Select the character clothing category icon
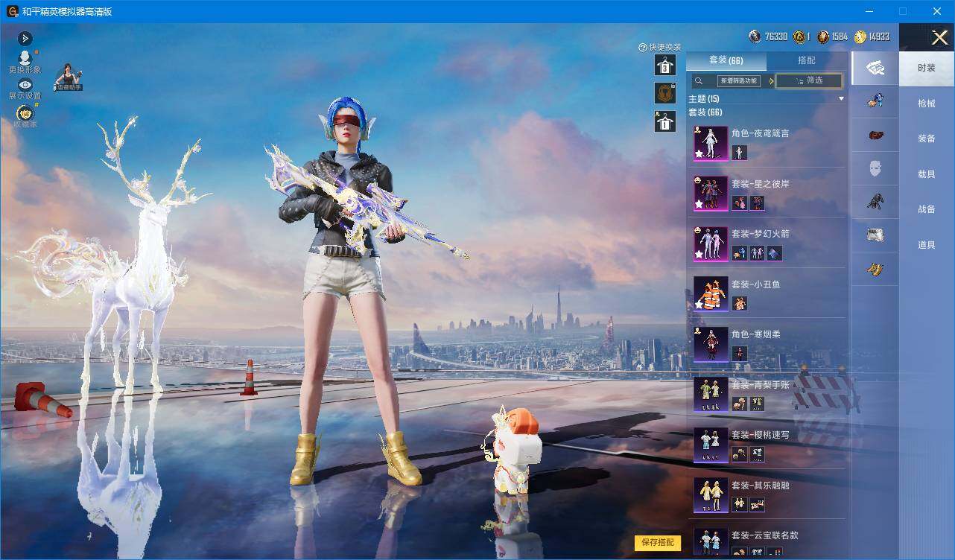Image resolution: width=955 pixels, height=560 pixels. click(875, 101)
